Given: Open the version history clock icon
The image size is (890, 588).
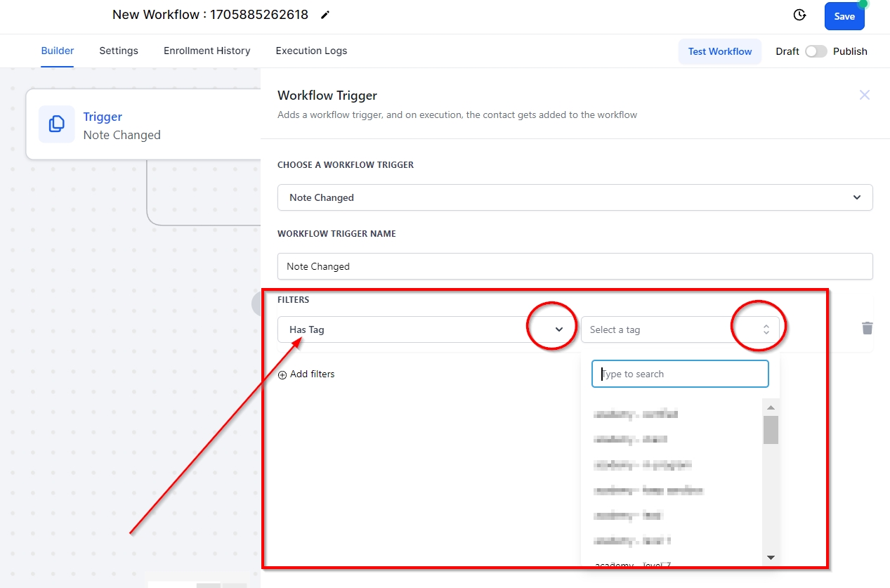Looking at the screenshot, I should click(x=799, y=15).
